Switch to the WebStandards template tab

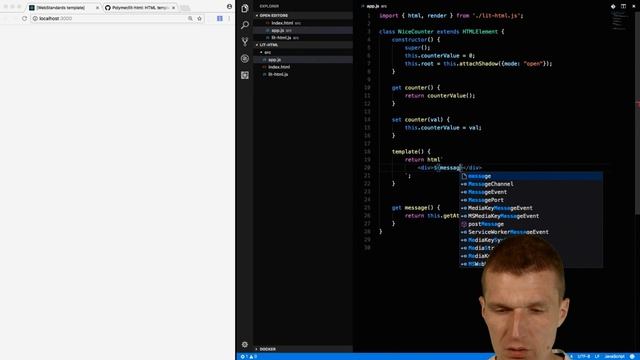(x=63, y=8)
